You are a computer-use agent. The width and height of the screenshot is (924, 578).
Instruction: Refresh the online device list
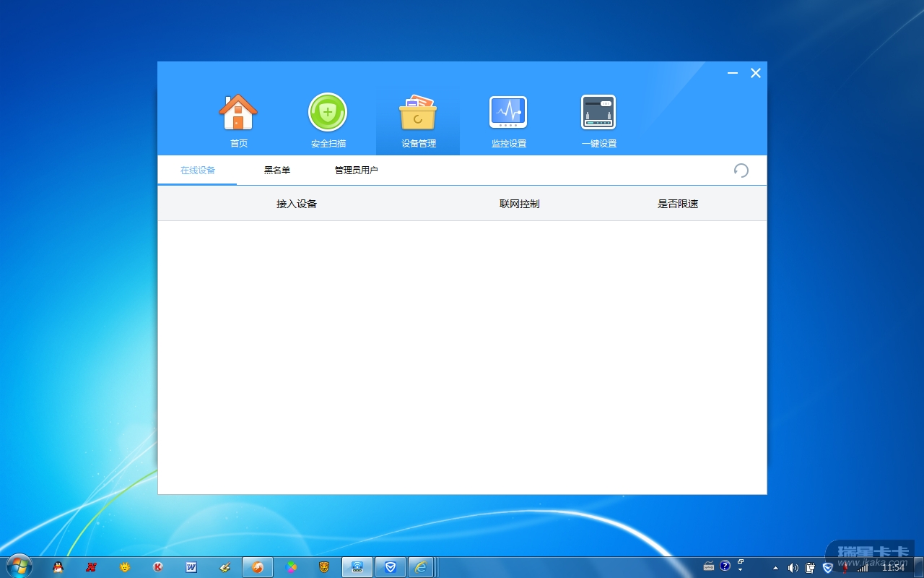coord(741,171)
